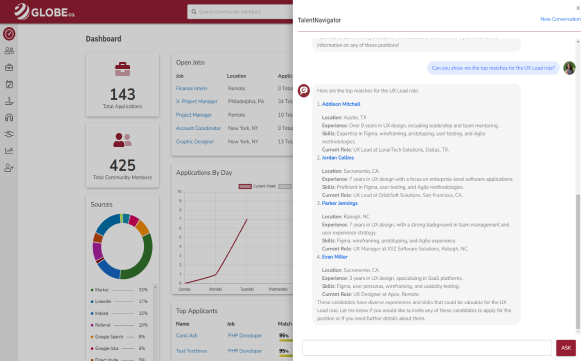
Task: Open community members people icon in sidebar
Action: 9,51
